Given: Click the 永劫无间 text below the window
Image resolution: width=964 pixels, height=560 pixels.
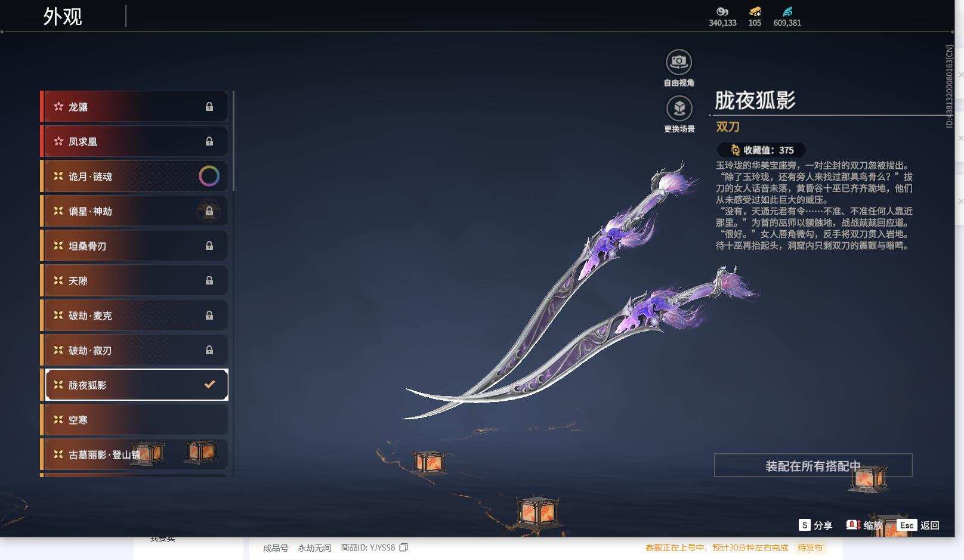Looking at the screenshot, I should click(314, 547).
